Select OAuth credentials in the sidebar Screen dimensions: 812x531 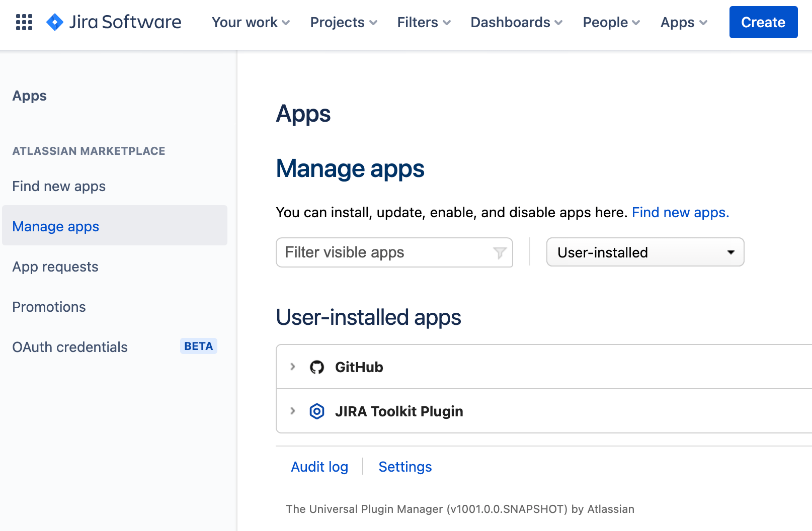tap(69, 347)
